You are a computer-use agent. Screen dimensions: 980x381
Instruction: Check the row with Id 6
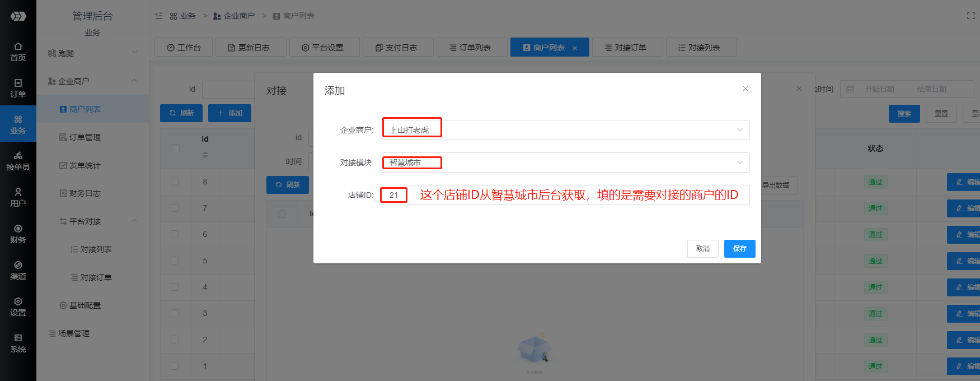[x=175, y=234]
